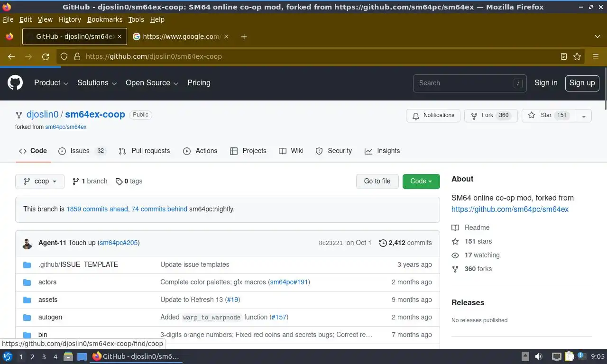The height and width of the screenshot is (364, 607).
Task: Open the 1859 commits ahead link
Action: 97,209
